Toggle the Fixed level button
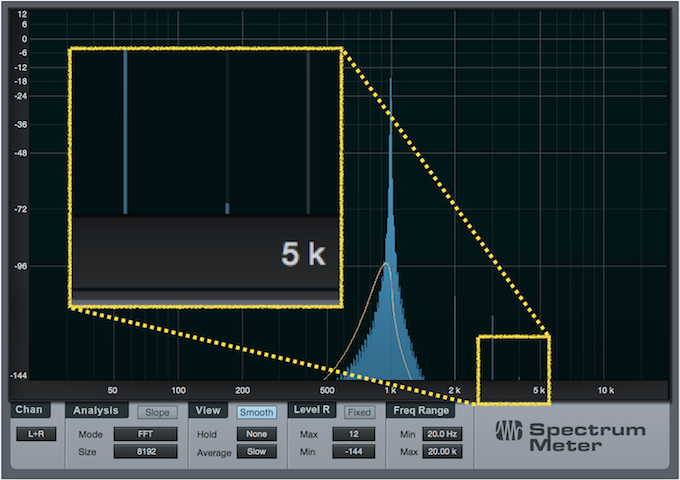Screen dimensions: 680x480 [359, 412]
